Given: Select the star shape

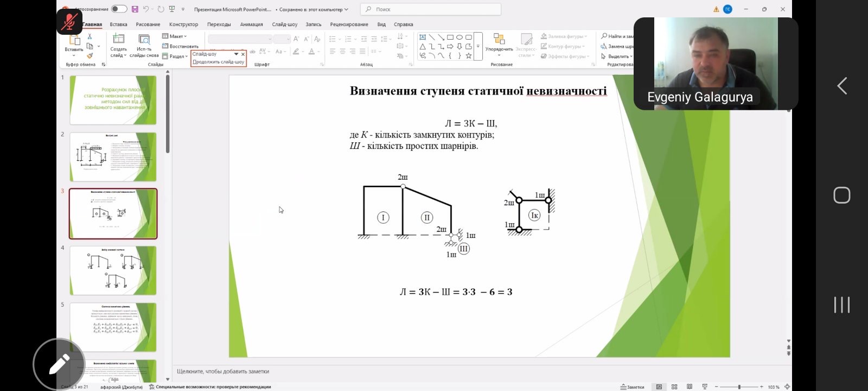Looking at the screenshot, I should point(469,55).
